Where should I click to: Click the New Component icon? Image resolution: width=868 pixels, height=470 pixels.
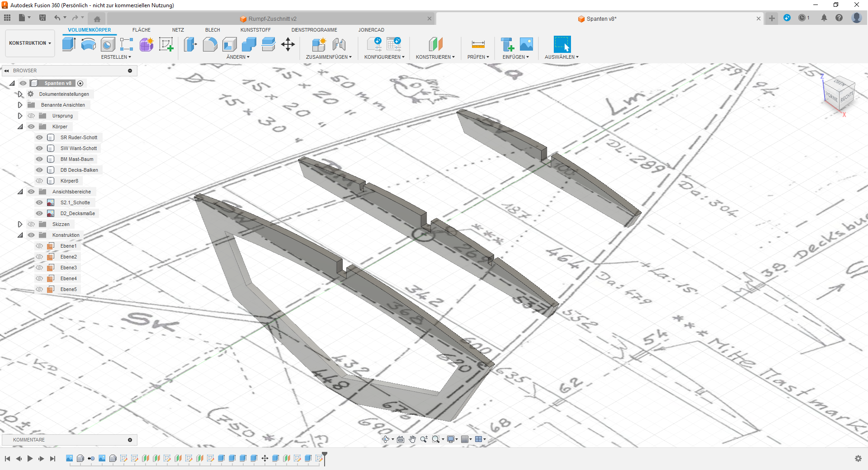coord(319,44)
